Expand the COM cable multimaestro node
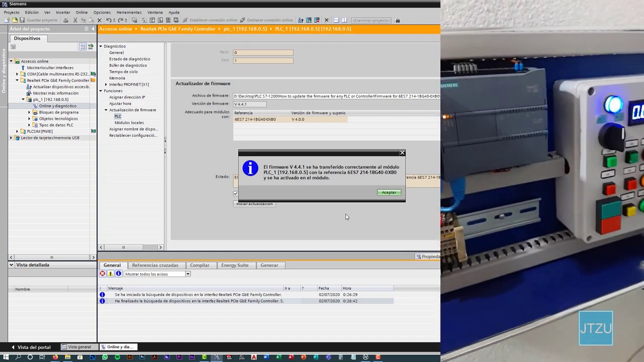Viewport: 644px width, 362px height. point(17,74)
